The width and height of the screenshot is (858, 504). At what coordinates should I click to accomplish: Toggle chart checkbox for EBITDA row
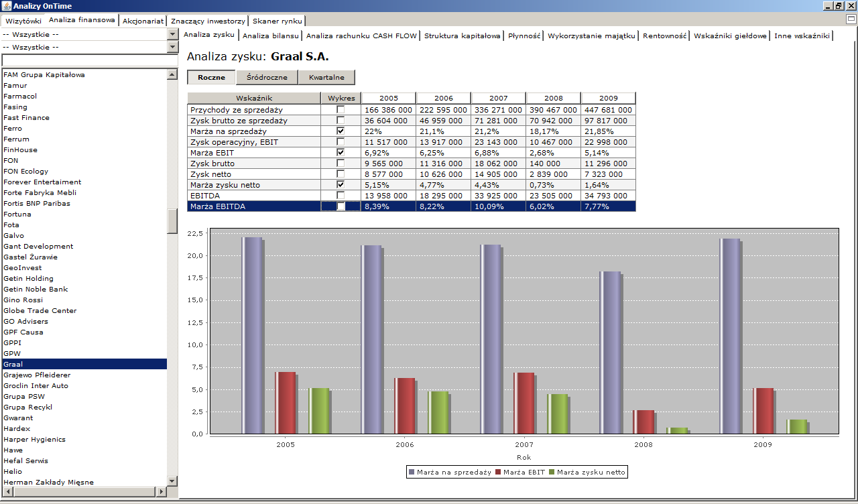click(341, 195)
